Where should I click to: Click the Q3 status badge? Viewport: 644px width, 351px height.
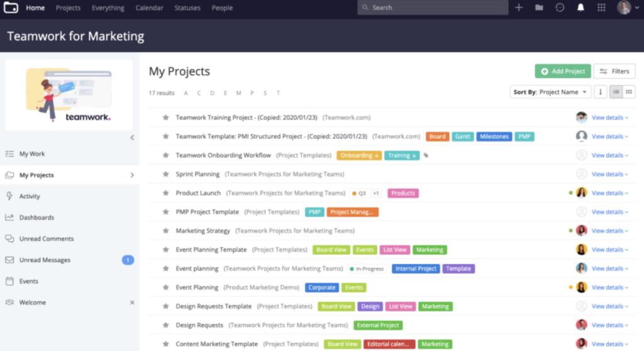(359, 193)
